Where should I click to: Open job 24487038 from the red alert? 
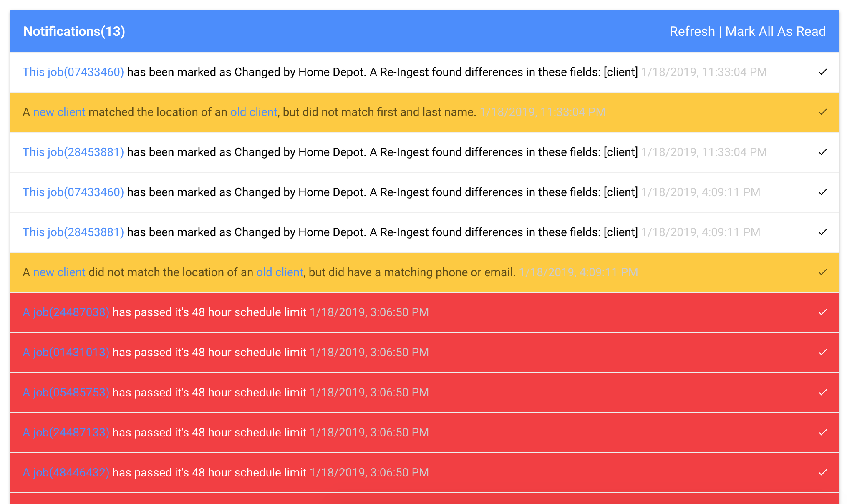[x=66, y=312]
